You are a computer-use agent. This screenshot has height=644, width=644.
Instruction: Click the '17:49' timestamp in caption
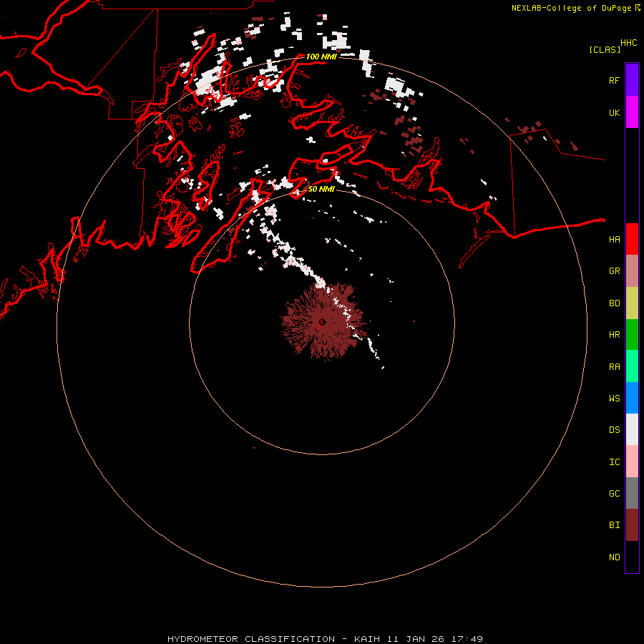[x=467, y=639]
